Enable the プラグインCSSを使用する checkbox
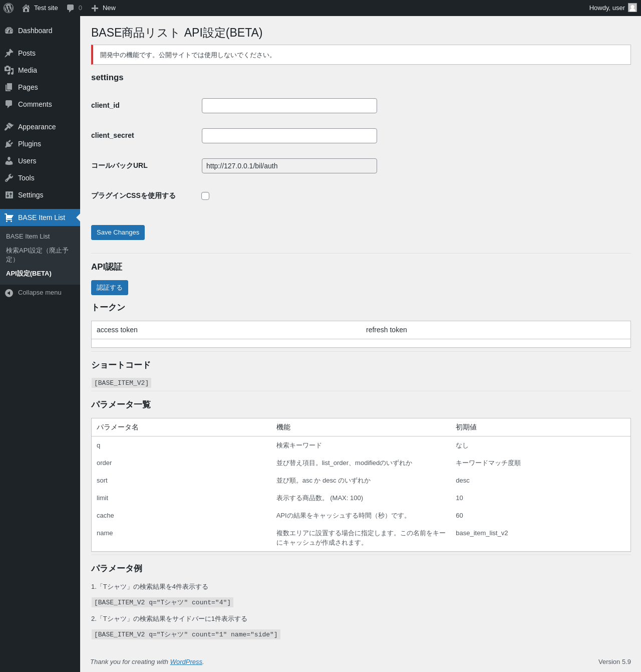This screenshot has height=672, width=641. [x=205, y=196]
